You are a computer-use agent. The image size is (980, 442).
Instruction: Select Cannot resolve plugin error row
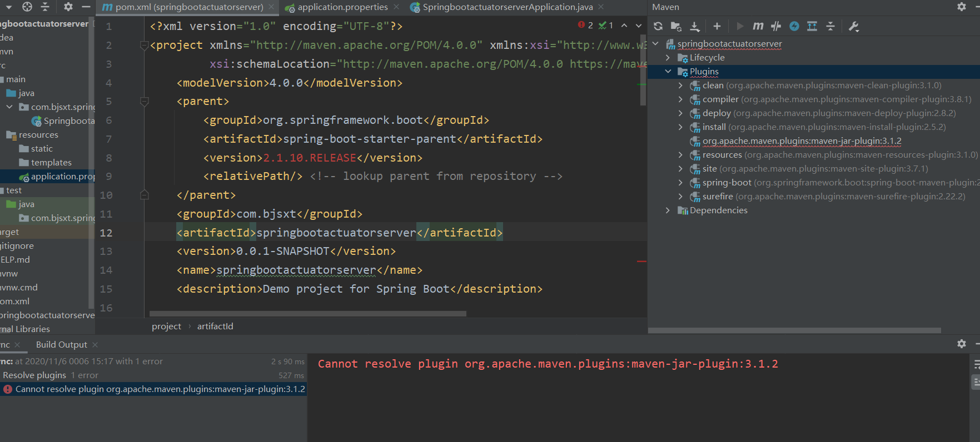[153, 389]
